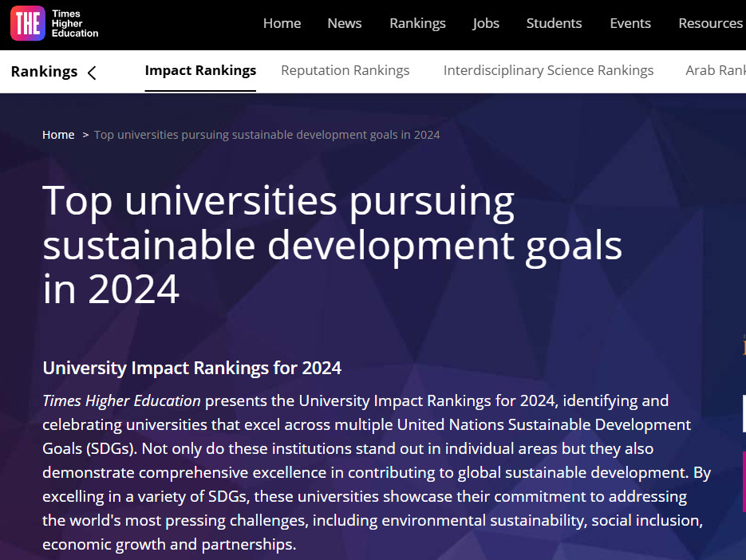This screenshot has width=746, height=560.
Task: Click the main page headline
Action: pos(332,244)
